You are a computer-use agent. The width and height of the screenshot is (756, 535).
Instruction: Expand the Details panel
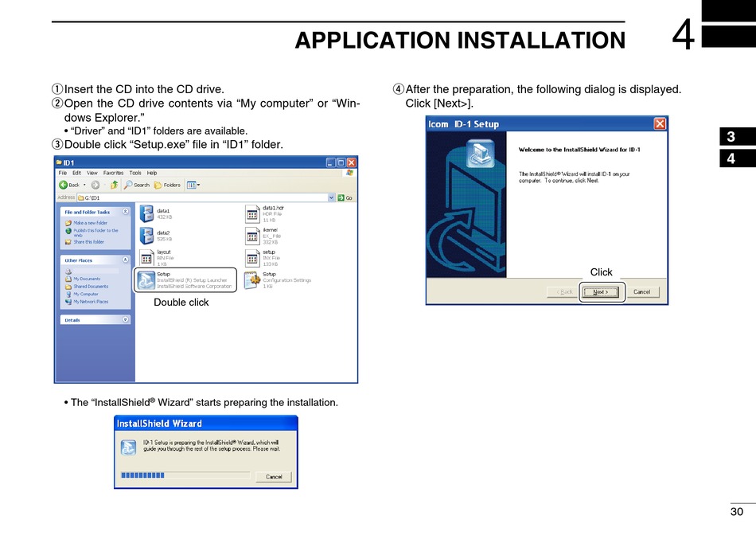pyautogui.click(x=126, y=320)
